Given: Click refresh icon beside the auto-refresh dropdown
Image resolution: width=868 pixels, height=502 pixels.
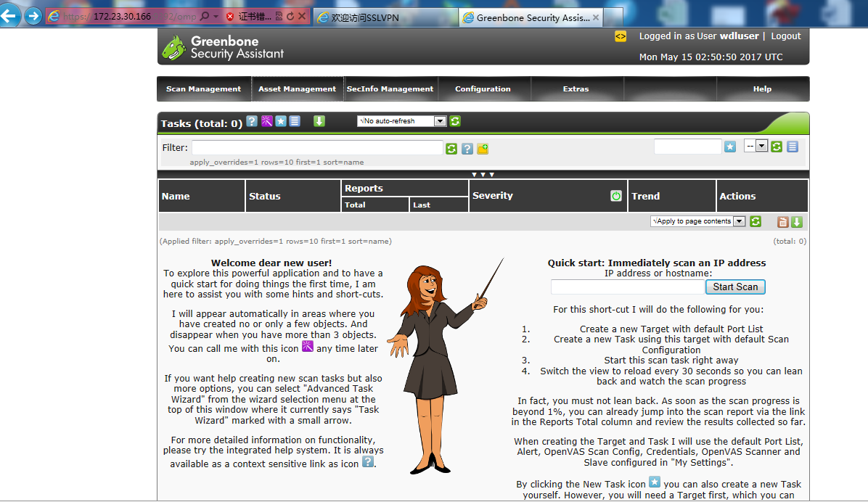Looking at the screenshot, I should [x=455, y=121].
